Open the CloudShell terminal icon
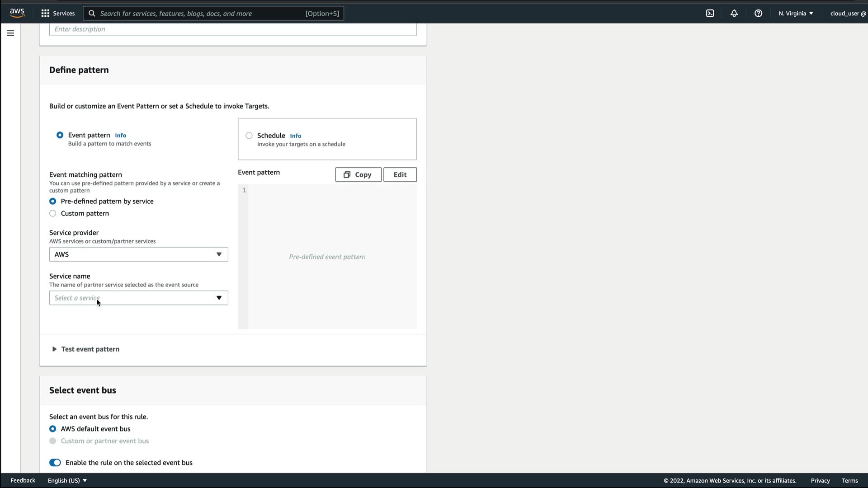This screenshot has width=868, height=488. [x=710, y=14]
